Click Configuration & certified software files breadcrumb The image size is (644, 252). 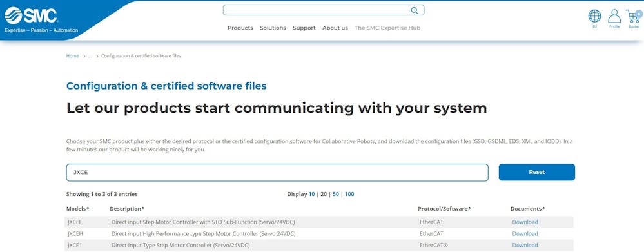pos(141,56)
